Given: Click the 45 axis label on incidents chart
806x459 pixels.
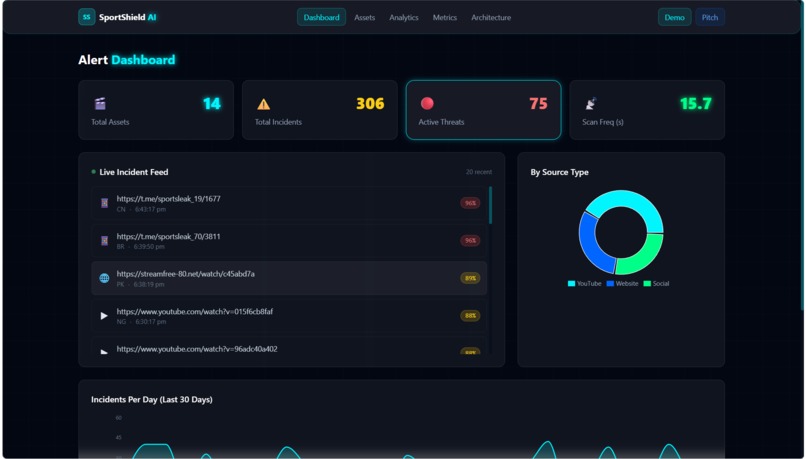Looking at the screenshot, I should pyautogui.click(x=119, y=437).
